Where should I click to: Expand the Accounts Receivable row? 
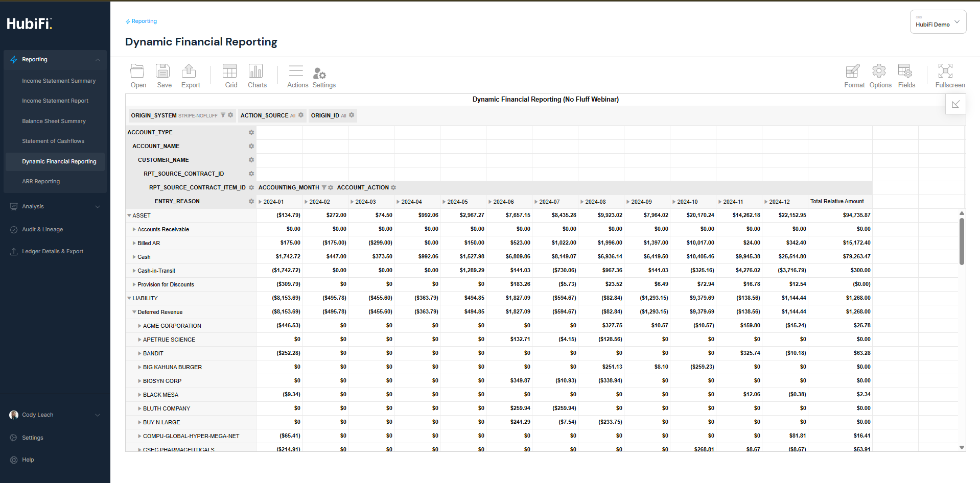click(133, 229)
